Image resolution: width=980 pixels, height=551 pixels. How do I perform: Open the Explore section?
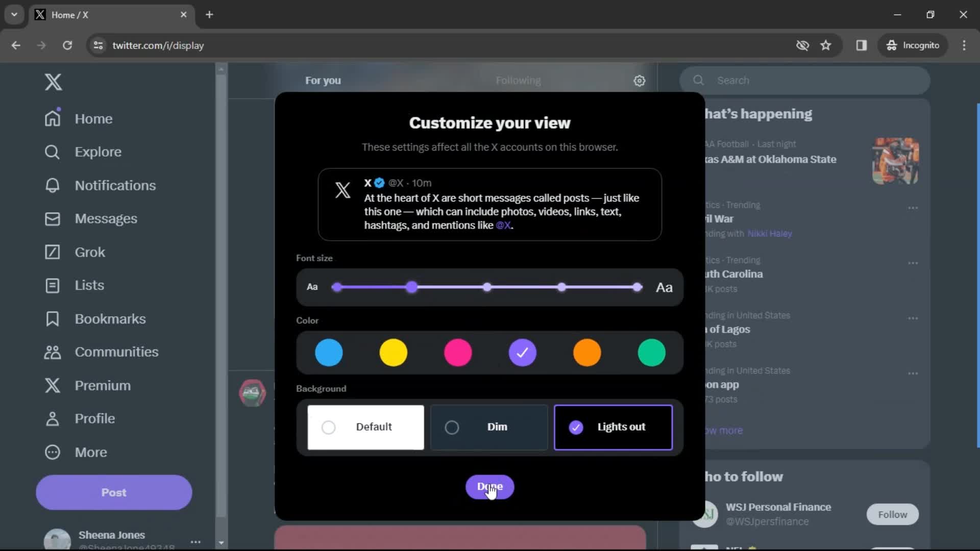[99, 152]
